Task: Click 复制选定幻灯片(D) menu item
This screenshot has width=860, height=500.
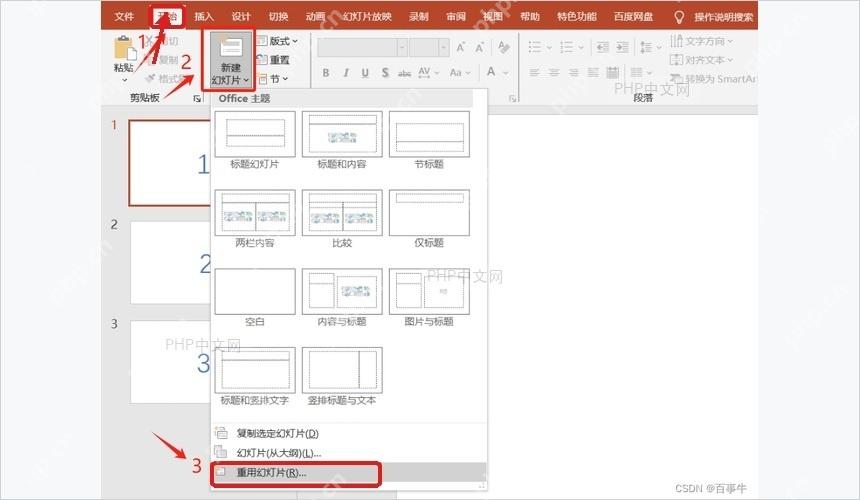Action: click(349, 433)
